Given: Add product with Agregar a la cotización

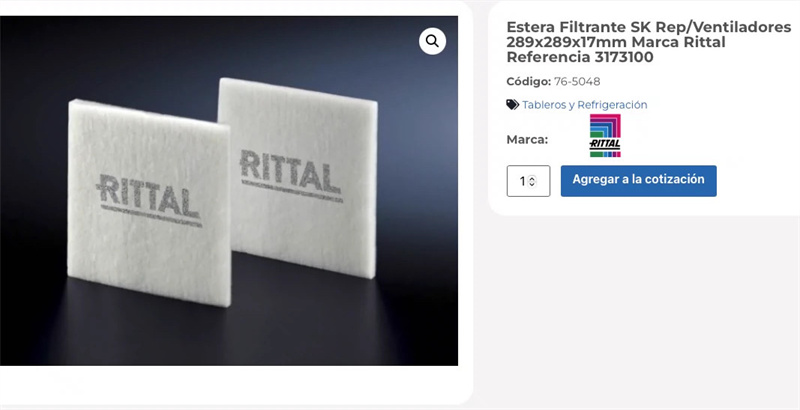Looking at the screenshot, I should (638, 181).
